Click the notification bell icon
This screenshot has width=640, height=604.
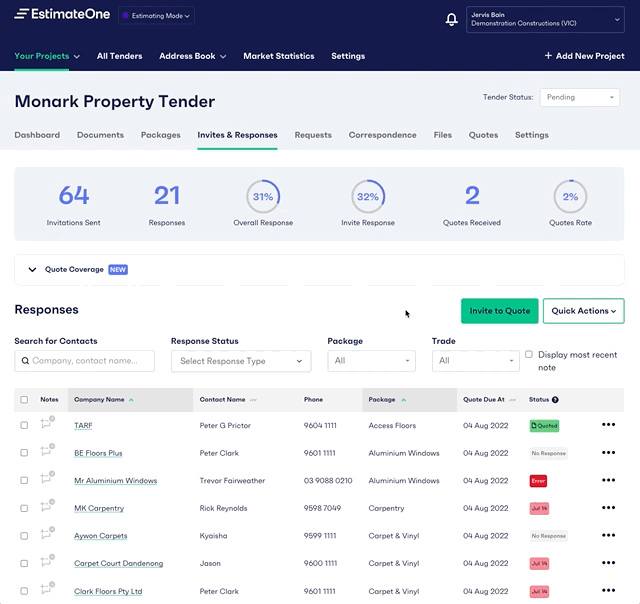point(452,19)
